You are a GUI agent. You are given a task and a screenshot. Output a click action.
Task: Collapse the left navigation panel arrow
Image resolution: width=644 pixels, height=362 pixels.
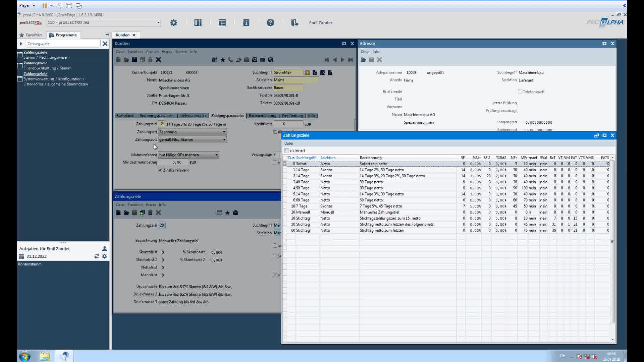pos(107,35)
